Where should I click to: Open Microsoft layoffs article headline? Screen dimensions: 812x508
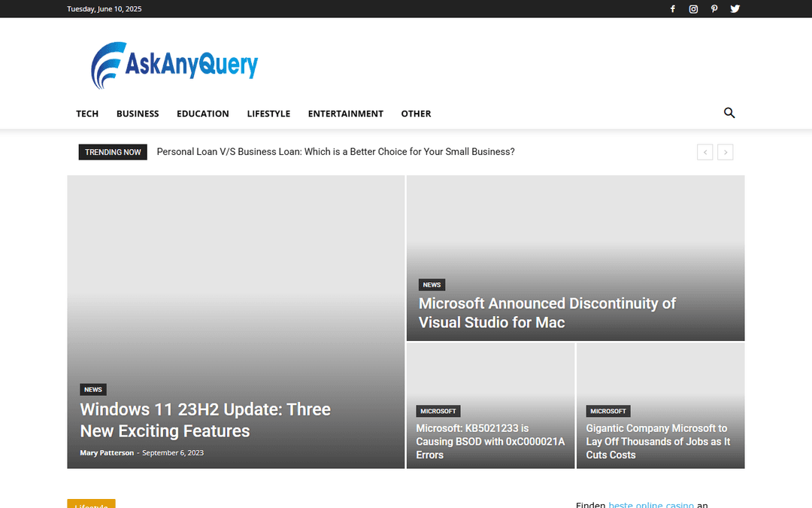(658, 442)
